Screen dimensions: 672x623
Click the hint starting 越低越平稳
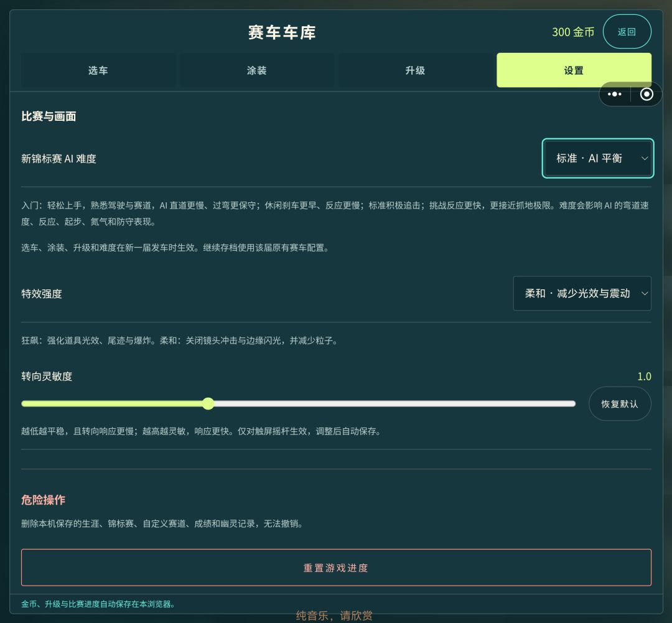click(x=202, y=431)
